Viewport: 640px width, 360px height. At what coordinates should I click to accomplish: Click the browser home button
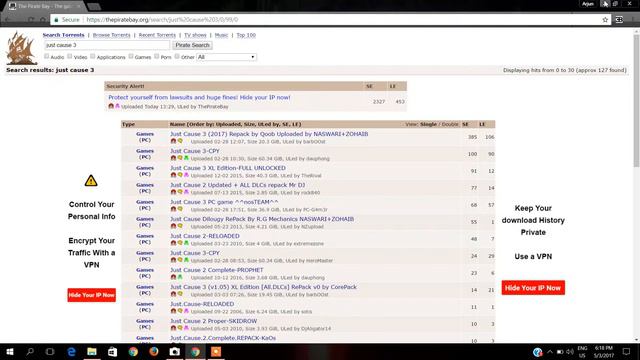pyautogui.click(x=42, y=20)
